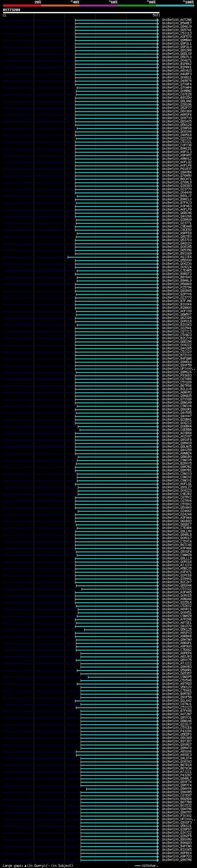Open hit UniRef100_A9S8C3

[176, 755]
